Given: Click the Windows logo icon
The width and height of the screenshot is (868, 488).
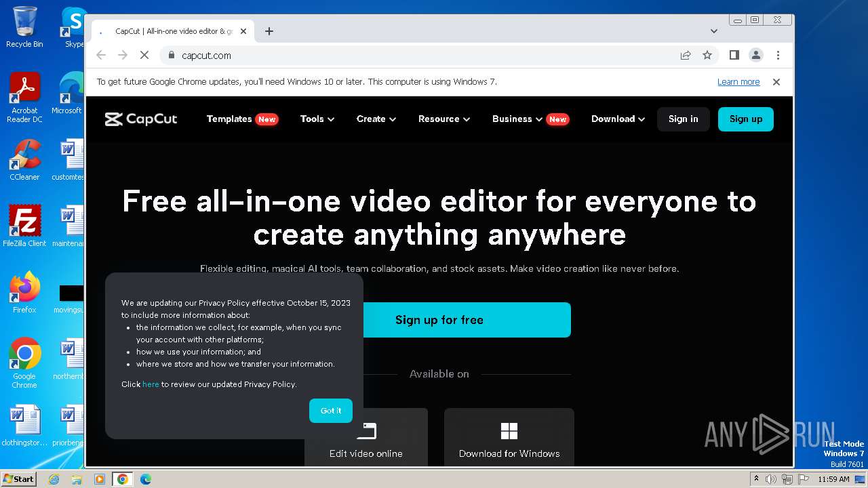Looking at the screenshot, I should pos(509,431).
